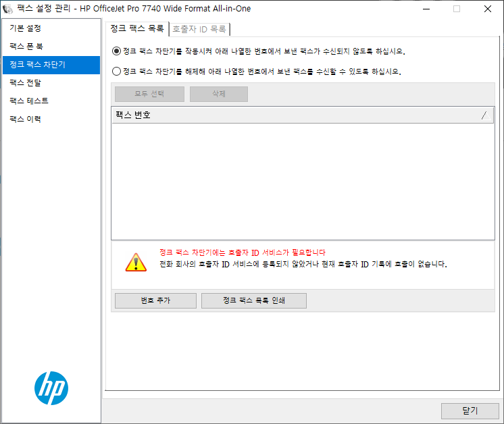Switch to 호출자 ID 목록 tab
This screenshot has width=504, height=424.
pos(199,29)
